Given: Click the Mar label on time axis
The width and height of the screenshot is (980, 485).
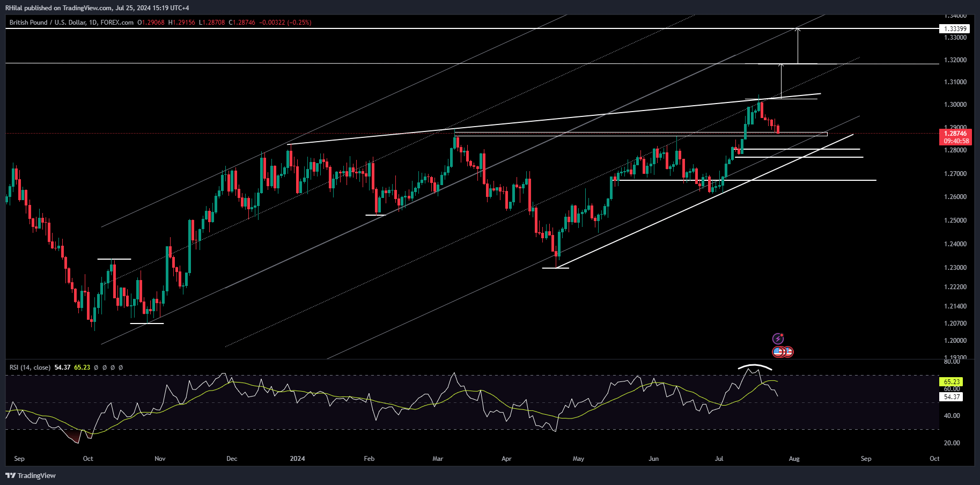Looking at the screenshot, I should [438, 459].
